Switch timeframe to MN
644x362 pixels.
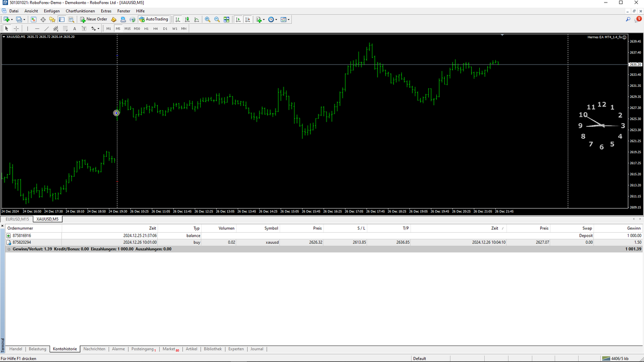tap(184, 29)
